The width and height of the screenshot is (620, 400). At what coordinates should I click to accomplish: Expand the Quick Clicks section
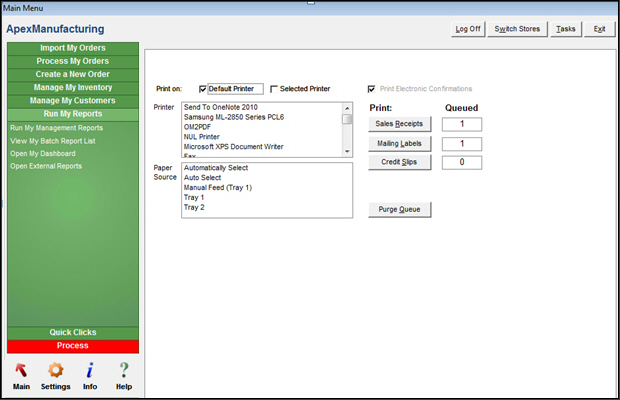point(72,332)
